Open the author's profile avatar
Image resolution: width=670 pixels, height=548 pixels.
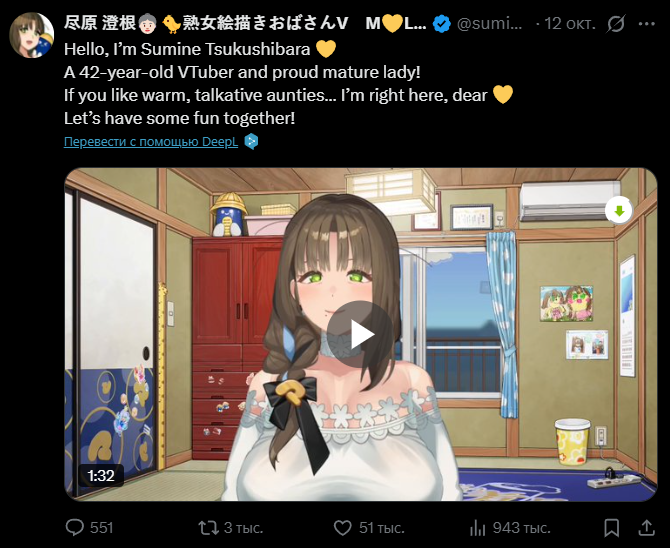(x=32, y=35)
